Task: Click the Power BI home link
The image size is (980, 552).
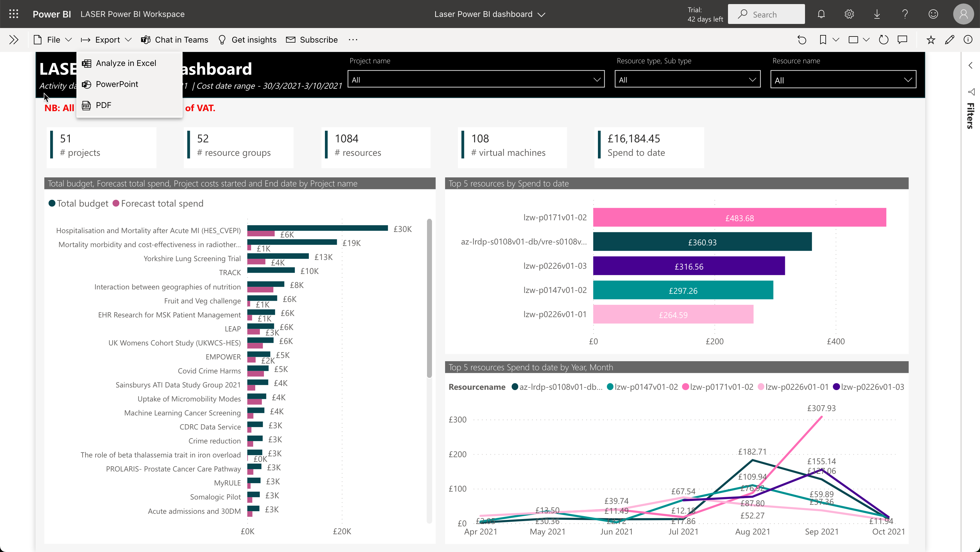Action: coord(52,14)
